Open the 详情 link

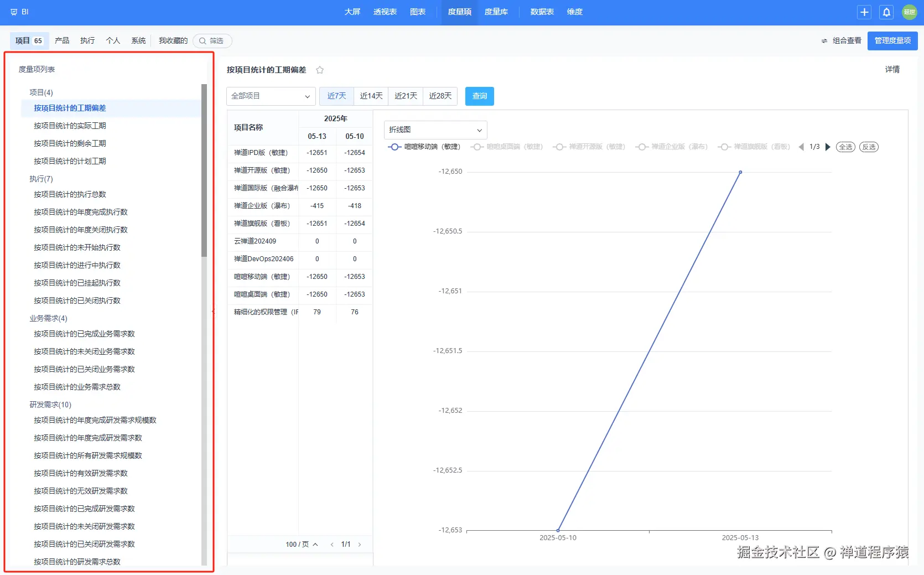pos(892,70)
